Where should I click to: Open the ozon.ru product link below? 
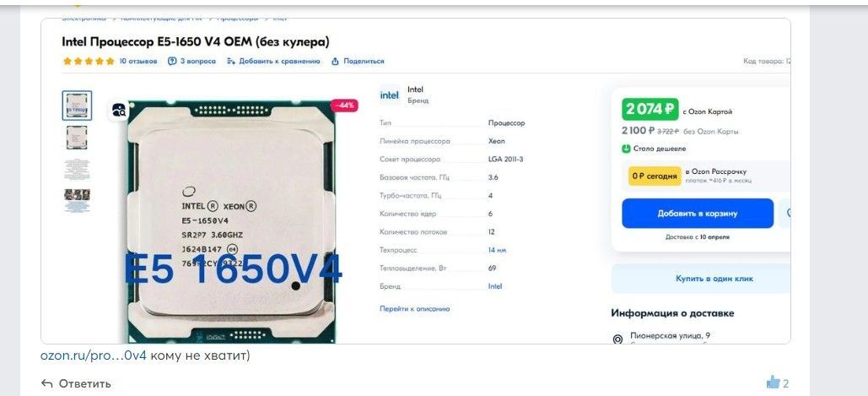tap(94, 355)
